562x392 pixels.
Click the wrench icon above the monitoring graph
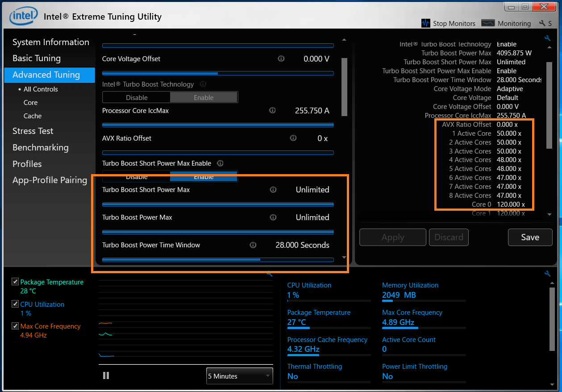[x=270, y=274]
